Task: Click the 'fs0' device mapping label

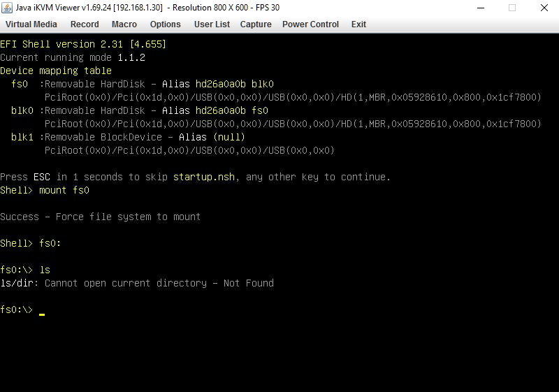Action: (20, 84)
